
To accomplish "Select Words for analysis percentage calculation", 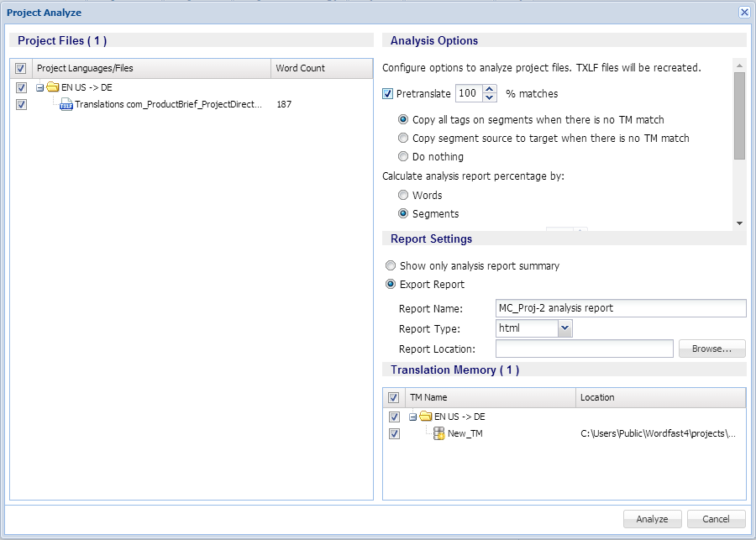I will (x=404, y=195).
